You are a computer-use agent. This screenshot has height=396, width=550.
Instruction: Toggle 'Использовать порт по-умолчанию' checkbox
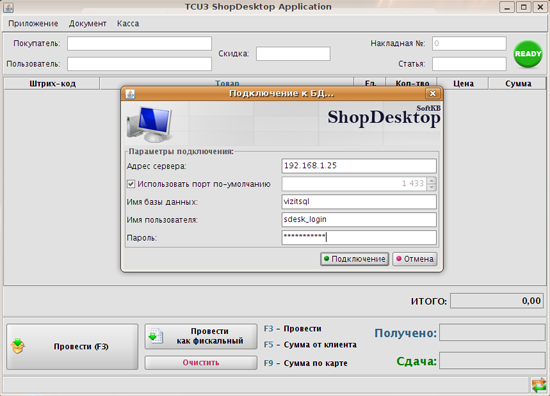[x=131, y=184]
